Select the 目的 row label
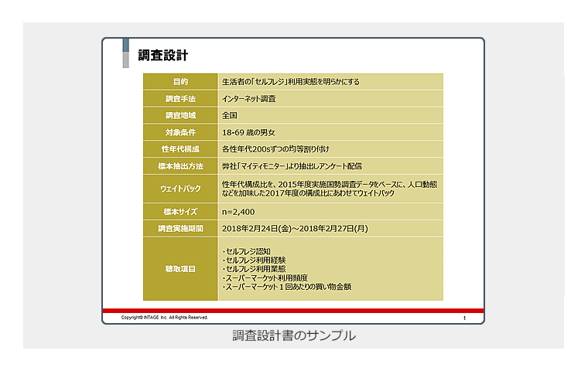This screenshot has height=371, width=588. click(180, 82)
